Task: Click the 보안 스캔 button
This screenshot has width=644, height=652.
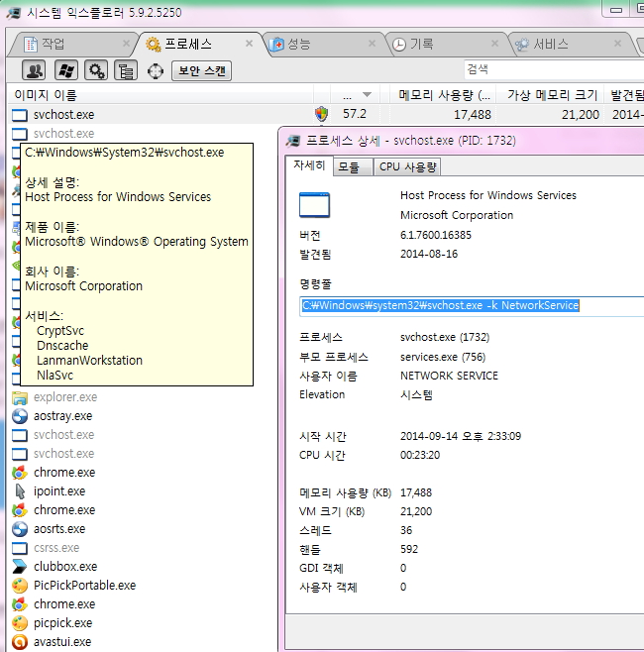Action: pos(202,70)
